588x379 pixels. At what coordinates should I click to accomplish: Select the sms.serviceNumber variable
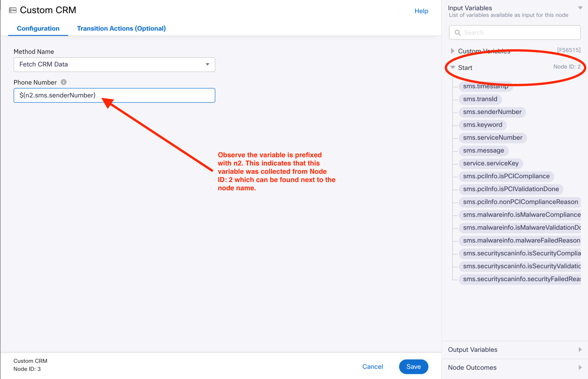492,137
